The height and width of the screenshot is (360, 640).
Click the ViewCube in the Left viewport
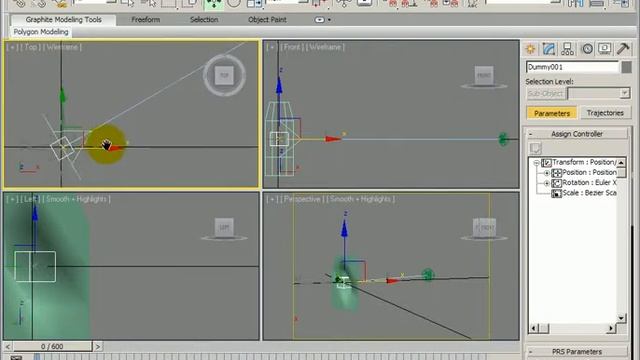click(224, 228)
